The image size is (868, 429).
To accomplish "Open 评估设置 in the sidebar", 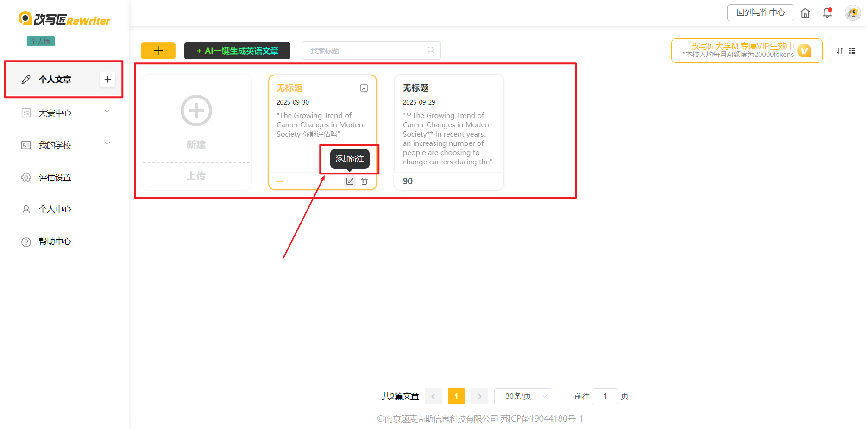I will (x=55, y=178).
